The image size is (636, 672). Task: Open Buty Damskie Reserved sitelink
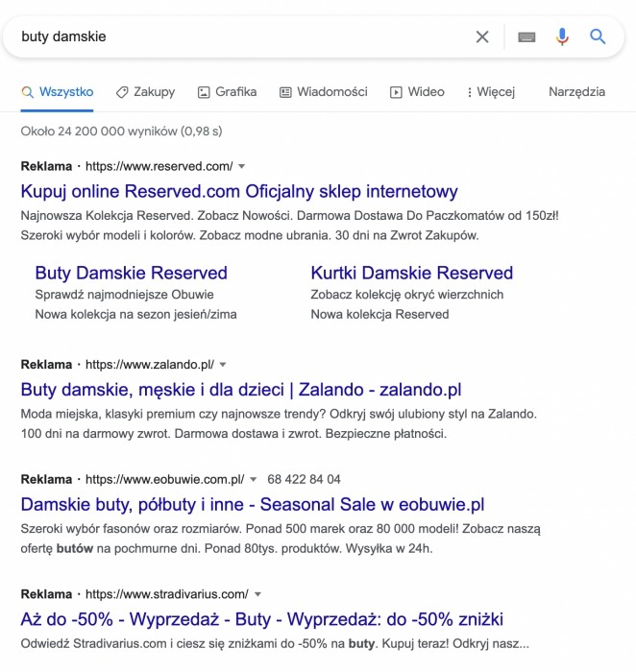[132, 273]
